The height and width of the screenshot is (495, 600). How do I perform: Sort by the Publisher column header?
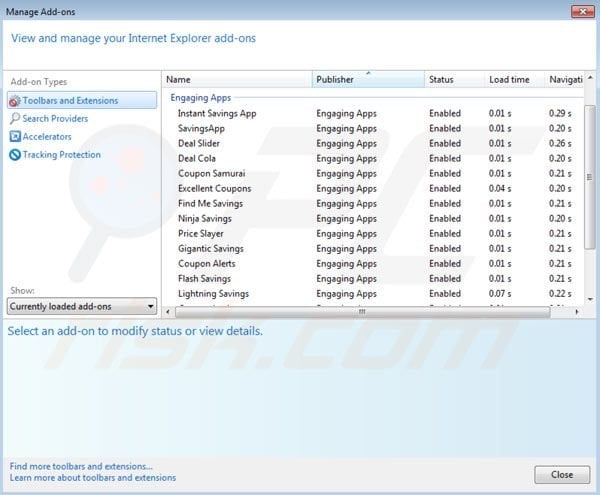(x=368, y=80)
